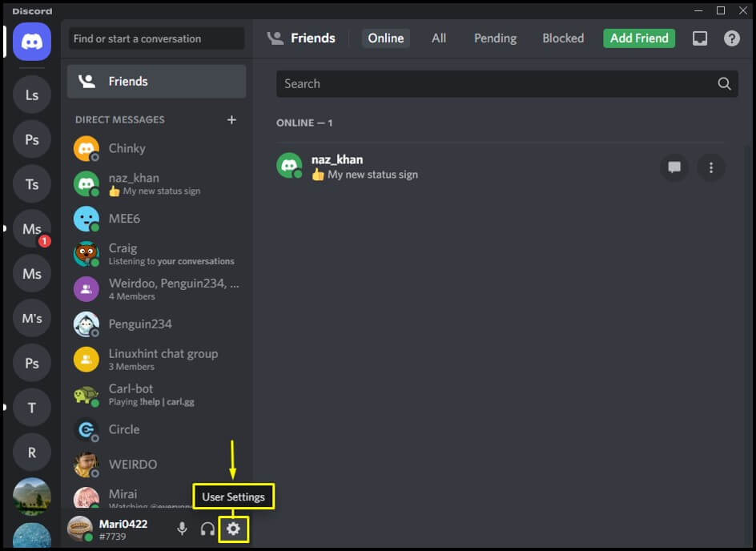Click the Add Friend button
The height and width of the screenshot is (551, 756).
639,38
